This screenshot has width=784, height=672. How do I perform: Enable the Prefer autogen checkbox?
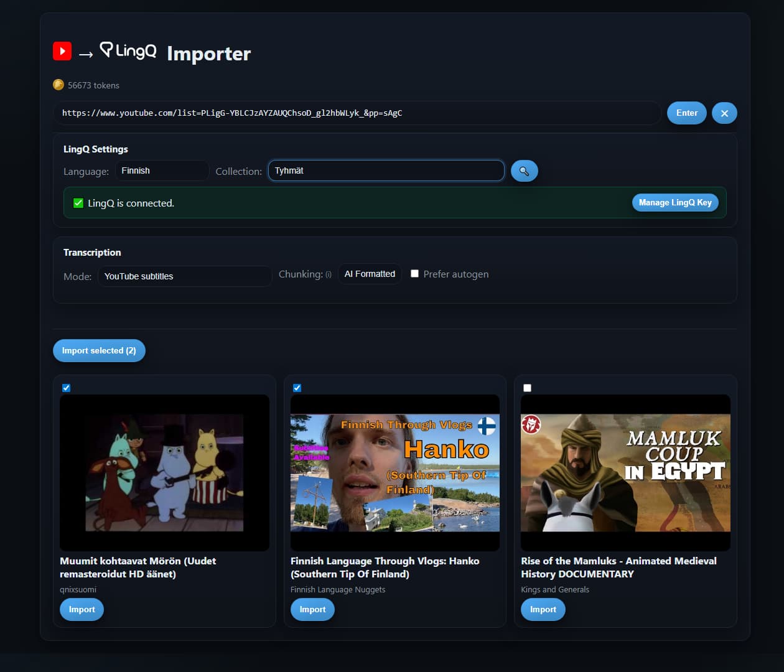pyautogui.click(x=414, y=274)
